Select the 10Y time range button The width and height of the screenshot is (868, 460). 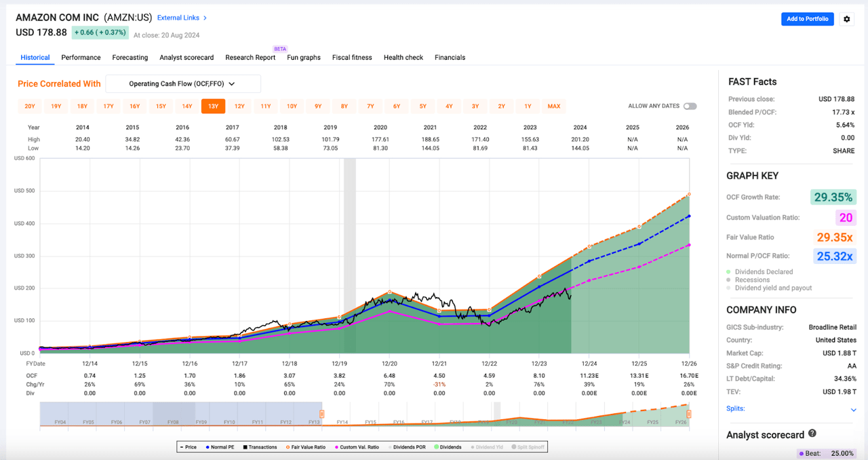point(292,106)
